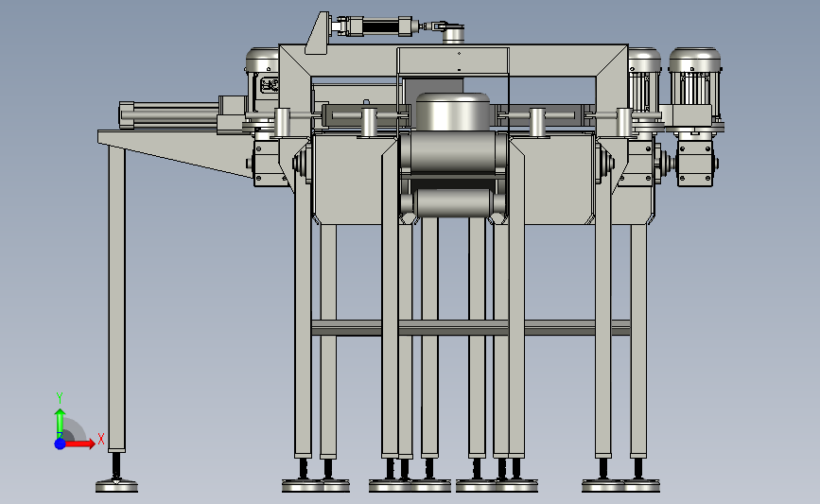The width and height of the screenshot is (820, 504).
Task: Click the red X axis arrow of the triad
Action: coord(80,443)
